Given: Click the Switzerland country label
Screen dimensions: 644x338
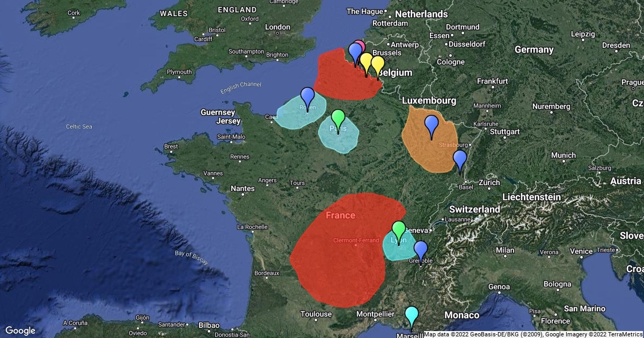Looking at the screenshot, I should click(475, 209).
